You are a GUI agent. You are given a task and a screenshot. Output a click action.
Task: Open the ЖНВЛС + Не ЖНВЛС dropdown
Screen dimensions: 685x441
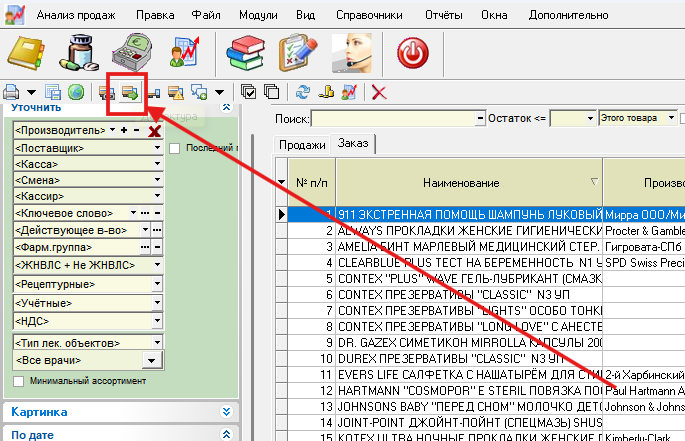[157, 264]
